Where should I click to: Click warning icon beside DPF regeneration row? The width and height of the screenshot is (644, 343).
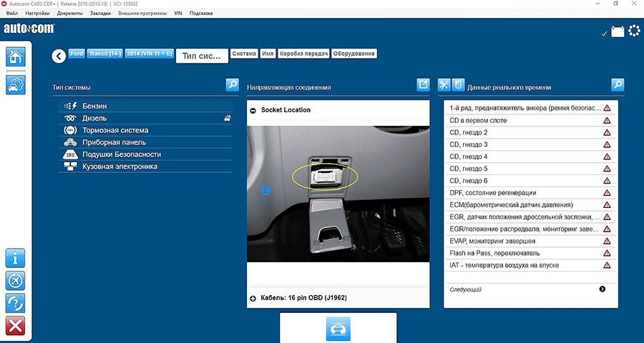tap(607, 193)
